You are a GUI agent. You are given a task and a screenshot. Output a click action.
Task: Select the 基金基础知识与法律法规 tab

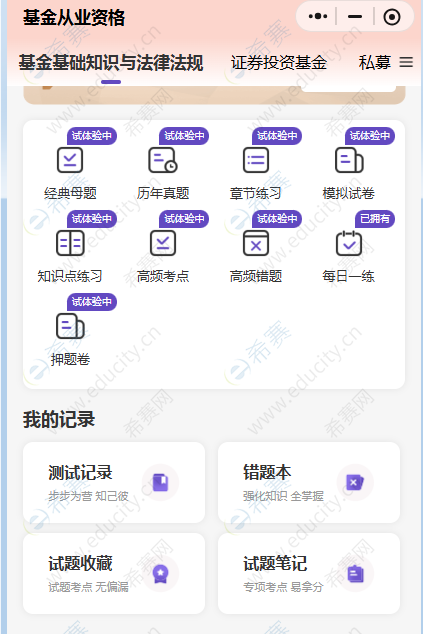pyautogui.click(x=111, y=63)
